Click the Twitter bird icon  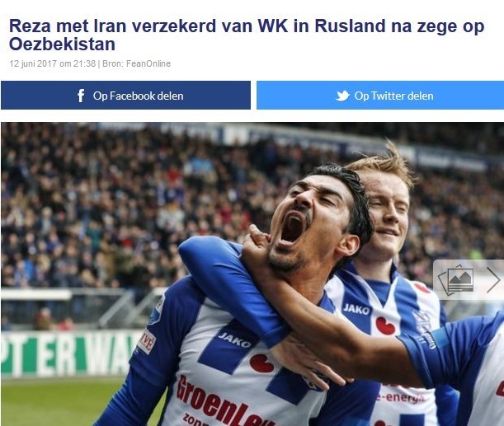(342, 96)
